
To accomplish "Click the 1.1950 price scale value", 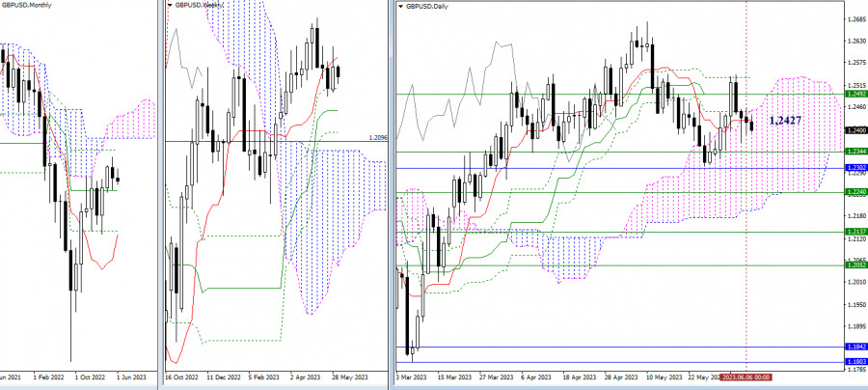I will point(855,305).
